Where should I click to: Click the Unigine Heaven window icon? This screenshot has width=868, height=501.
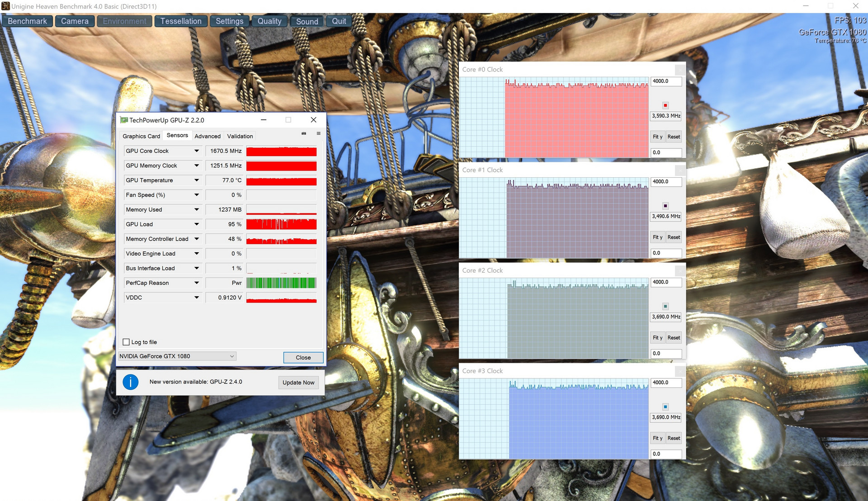(5, 6)
